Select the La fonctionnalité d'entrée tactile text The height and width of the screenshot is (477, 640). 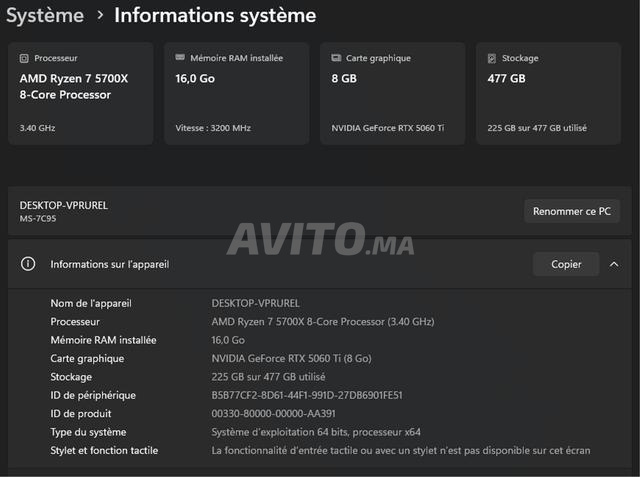pos(401,450)
